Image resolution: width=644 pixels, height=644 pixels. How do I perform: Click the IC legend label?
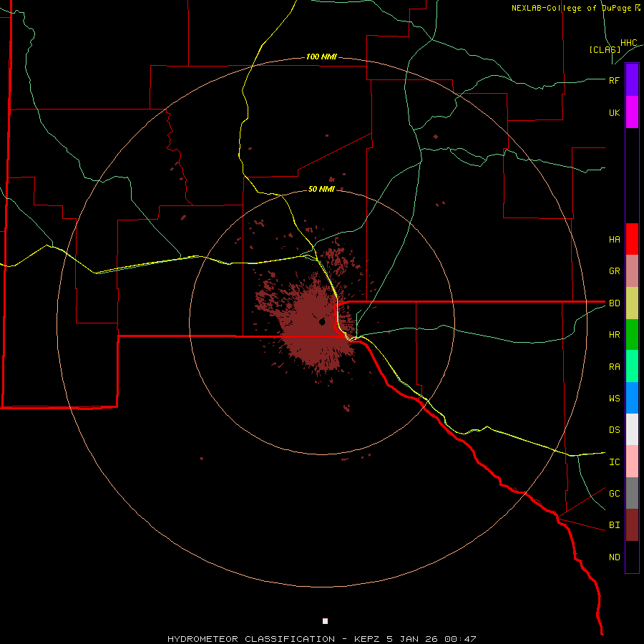coord(614,462)
